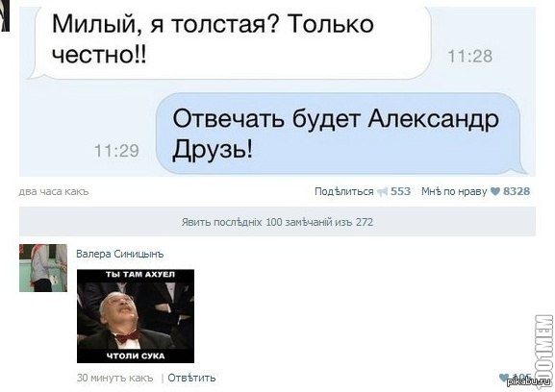Screen dimensions: 555x392
Task: Click the 11:29 message time
Action: pyautogui.click(x=116, y=151)
